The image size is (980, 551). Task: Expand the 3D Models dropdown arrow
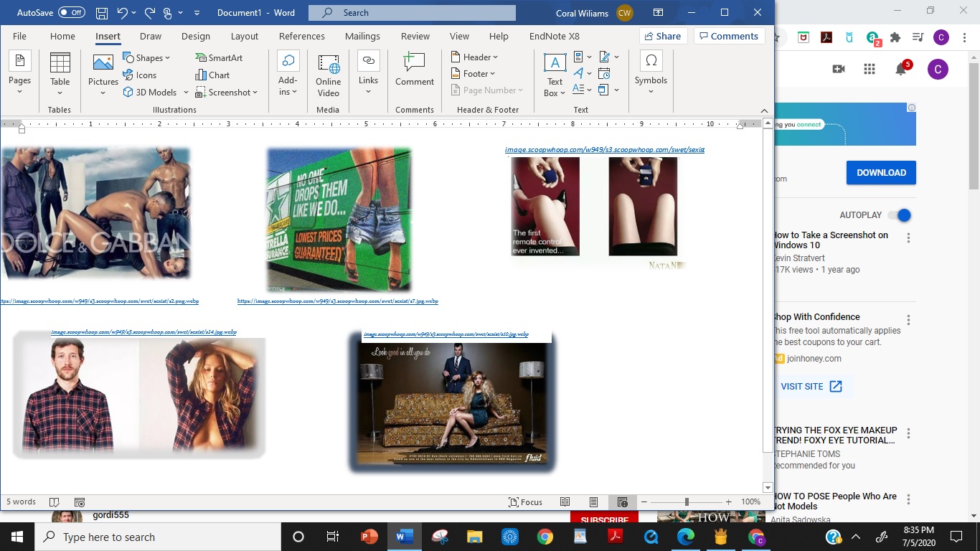coord(186,93)
